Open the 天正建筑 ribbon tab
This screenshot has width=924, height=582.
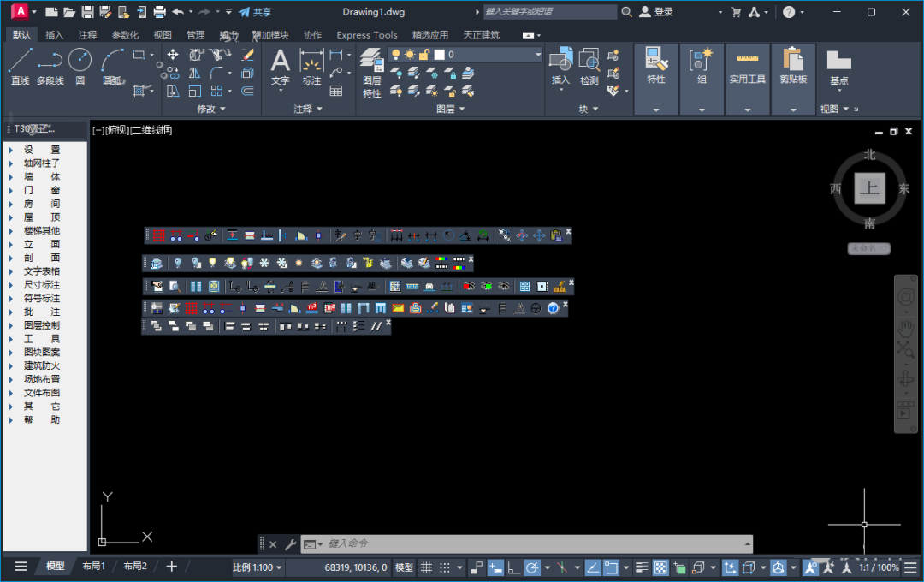pyautogui.click(x=482, y=35)
